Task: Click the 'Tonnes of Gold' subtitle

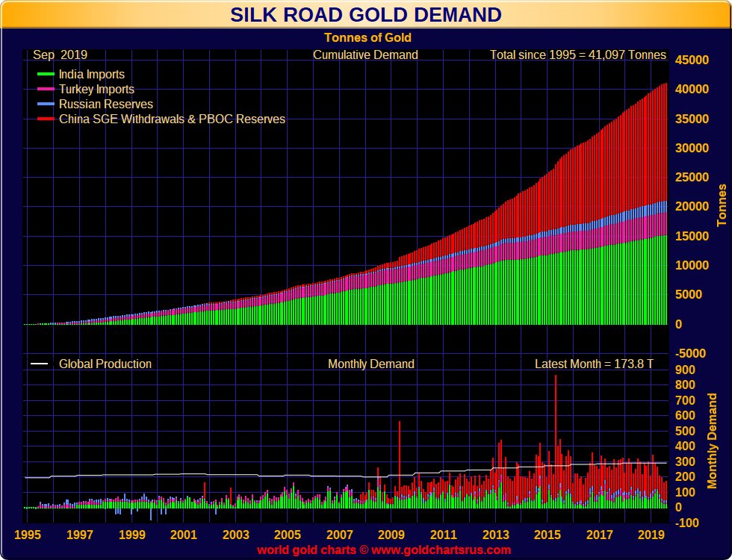Action: coord(367,37)
